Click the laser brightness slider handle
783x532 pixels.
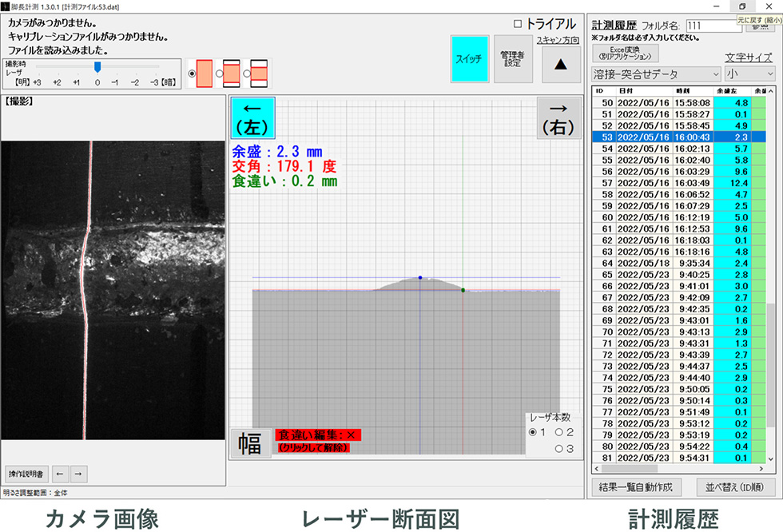[97, 67]
